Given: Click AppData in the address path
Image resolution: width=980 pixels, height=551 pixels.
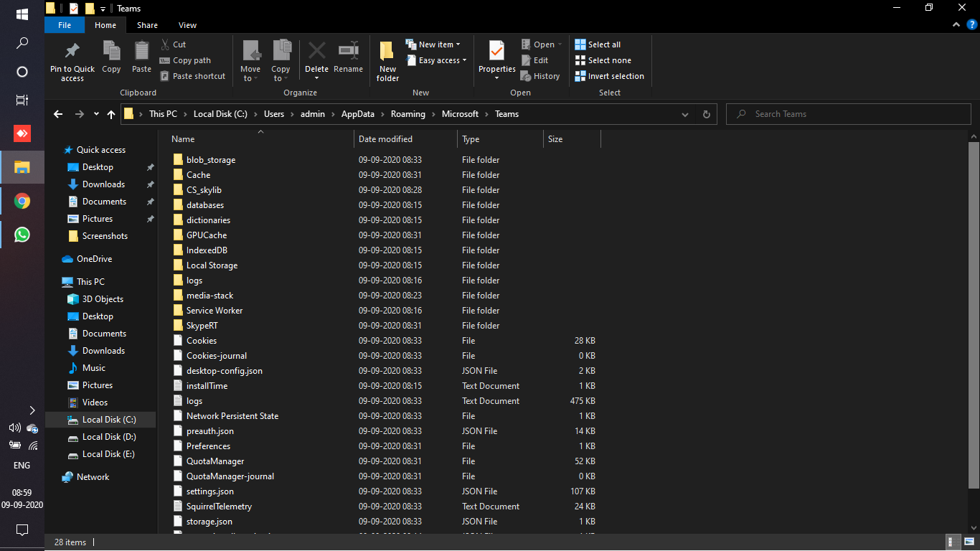Looking at the screenshot, I should (357, 114).
